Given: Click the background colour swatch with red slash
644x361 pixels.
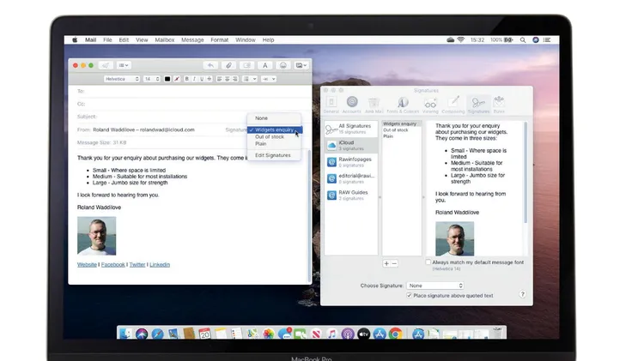Looking at the screenshot, I should [x=177, y=79].
